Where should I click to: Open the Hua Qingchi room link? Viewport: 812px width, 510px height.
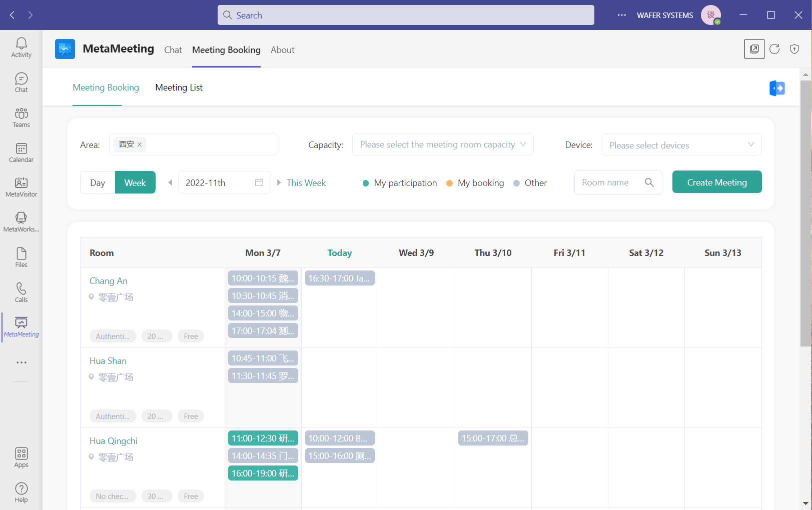[114, 441]
